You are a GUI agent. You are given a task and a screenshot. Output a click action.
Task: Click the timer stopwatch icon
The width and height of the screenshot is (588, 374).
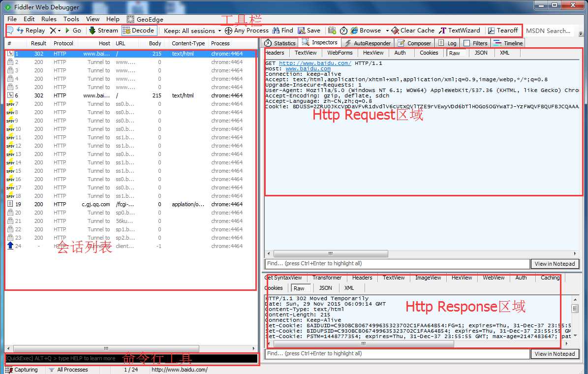tap(343, 31)
